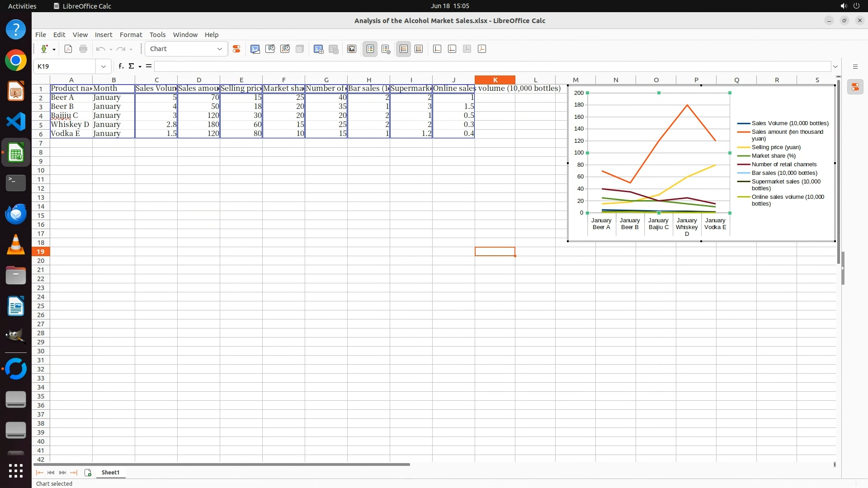Open the sidebar Properties deck icon

(855, 87)
